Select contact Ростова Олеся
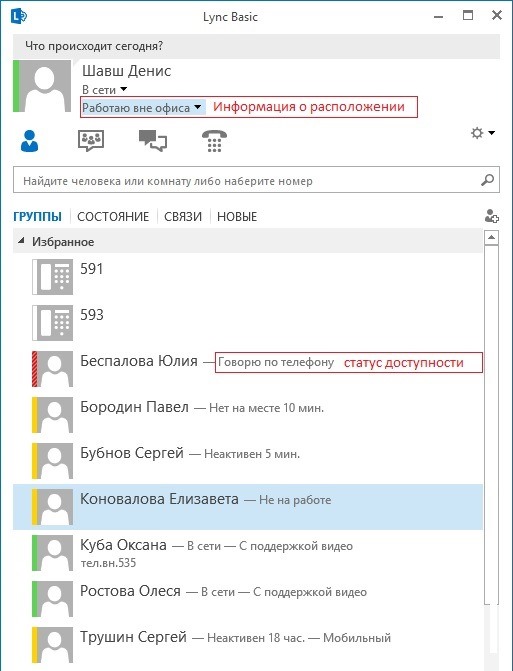The height and width of the screenshot is (671, 513). [248, 599]
